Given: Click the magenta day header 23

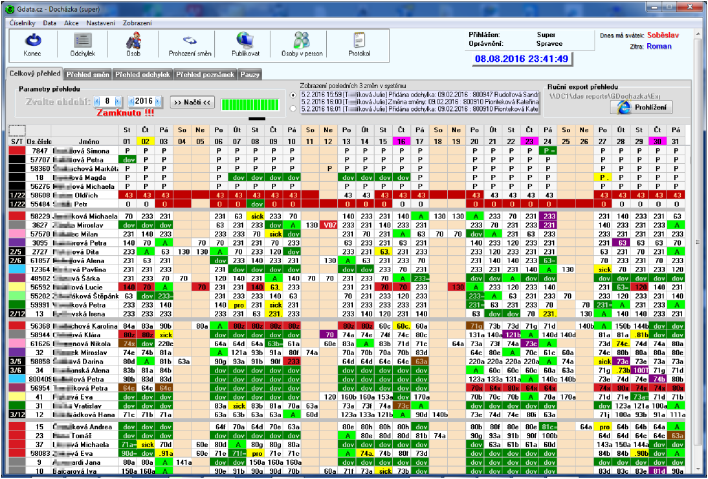Looking at the screenshot, I should (x=529, y=141).
